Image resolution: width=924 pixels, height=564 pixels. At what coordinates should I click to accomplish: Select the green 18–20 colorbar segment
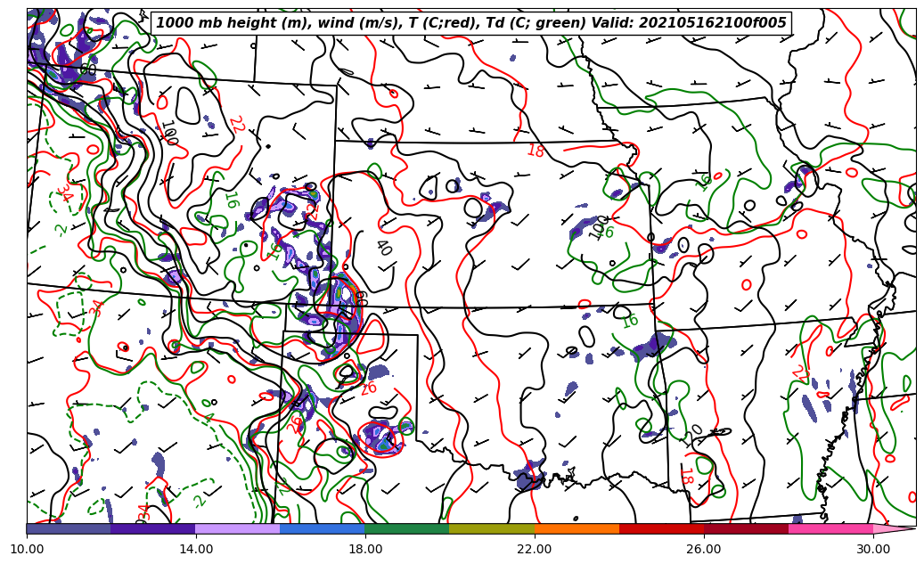pyautogui.click(x=407, y=528)
